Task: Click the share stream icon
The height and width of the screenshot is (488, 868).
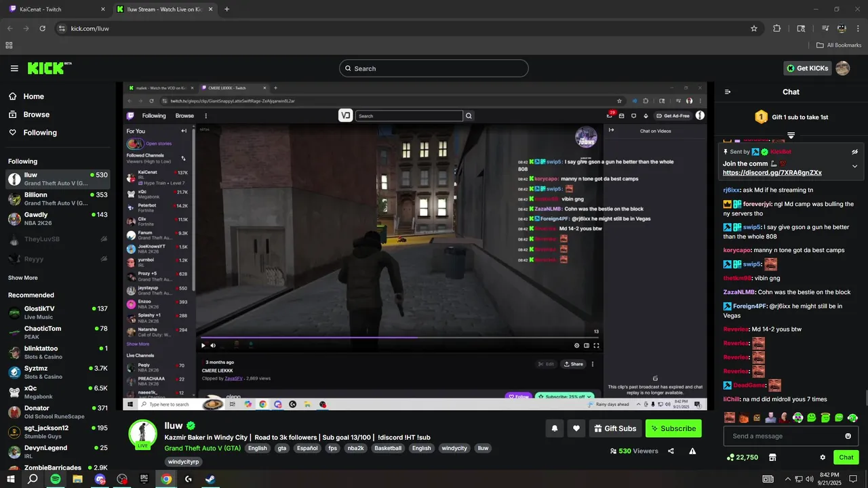Action: (671, 451)
